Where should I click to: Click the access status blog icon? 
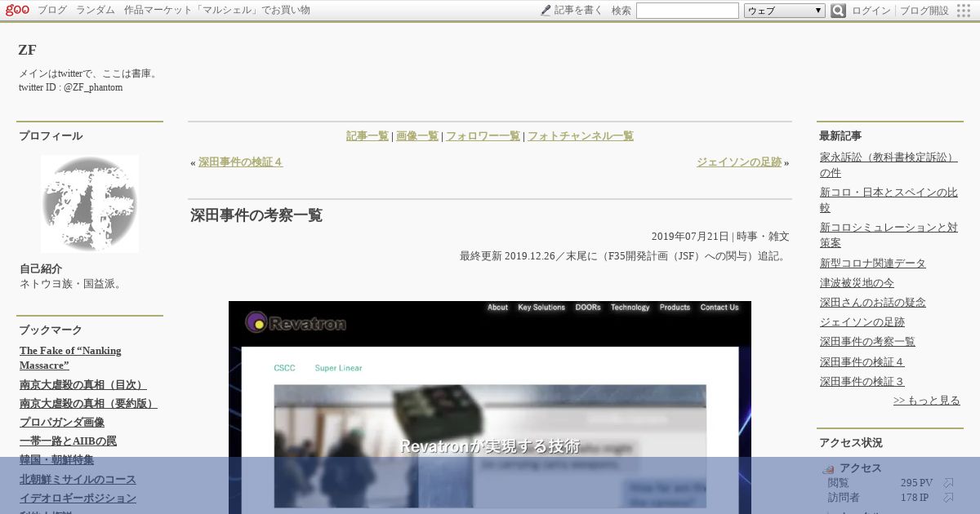point(828,468)
